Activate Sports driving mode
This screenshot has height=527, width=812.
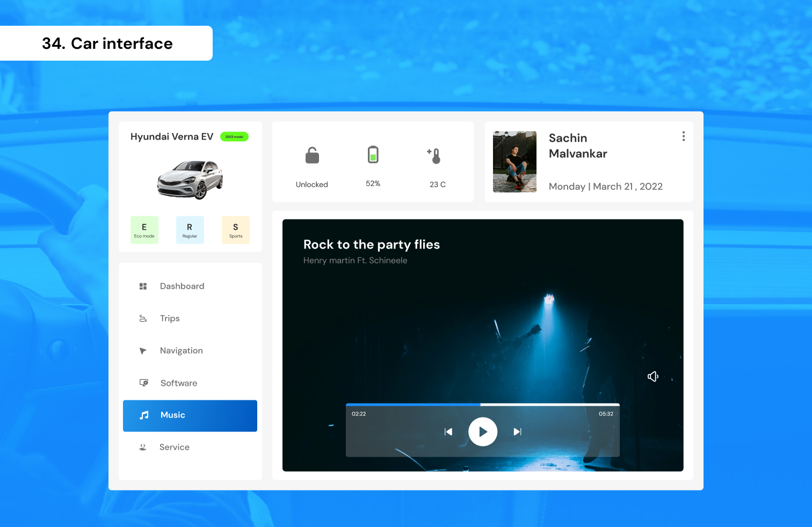[x=235, y=230]
